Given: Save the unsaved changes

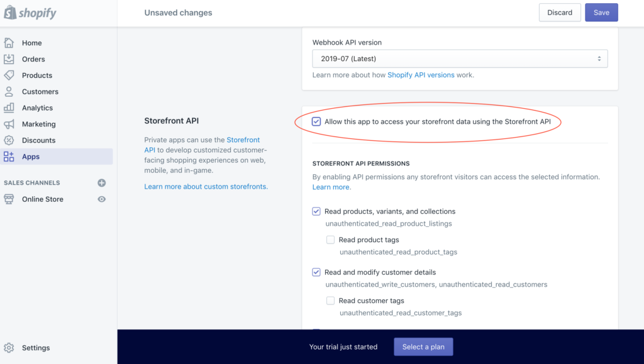Looking at the screenshot, I should [x=601, y=12].
